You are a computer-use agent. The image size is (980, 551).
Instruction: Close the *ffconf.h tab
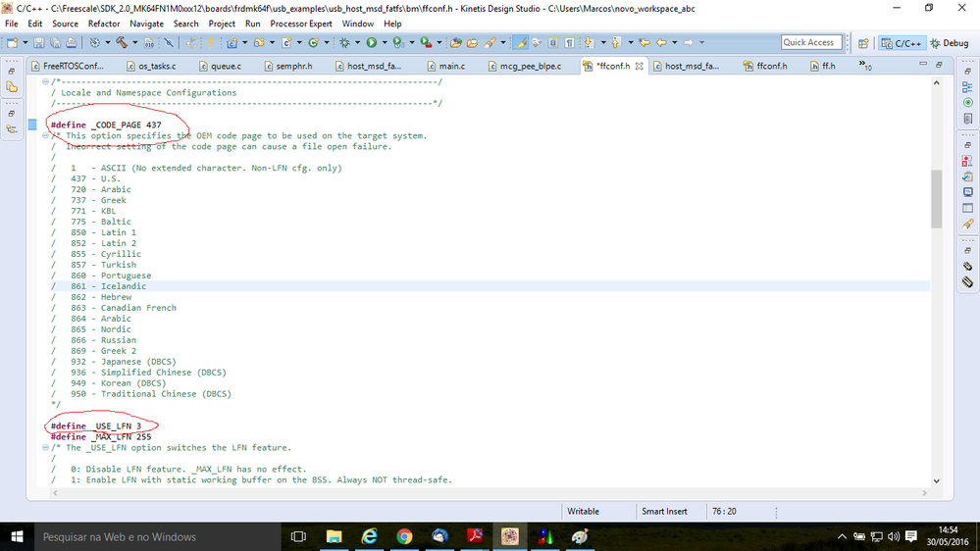coord(639,66)
